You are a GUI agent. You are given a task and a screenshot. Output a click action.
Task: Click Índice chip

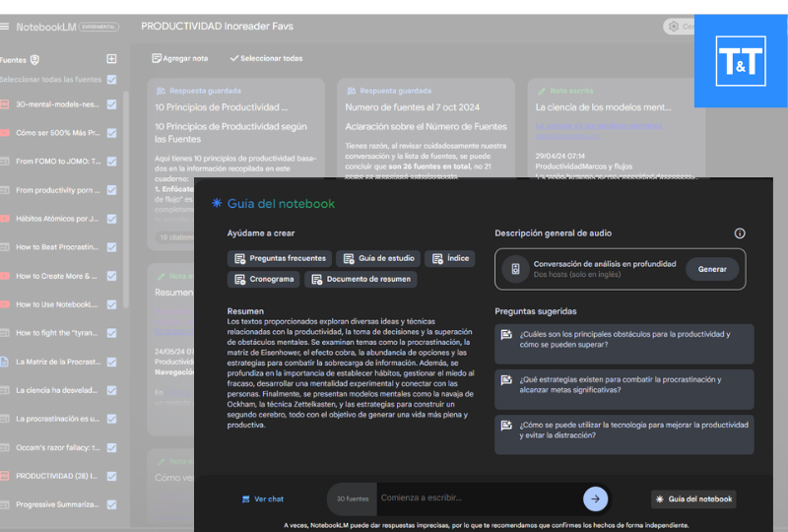[450, 258]
